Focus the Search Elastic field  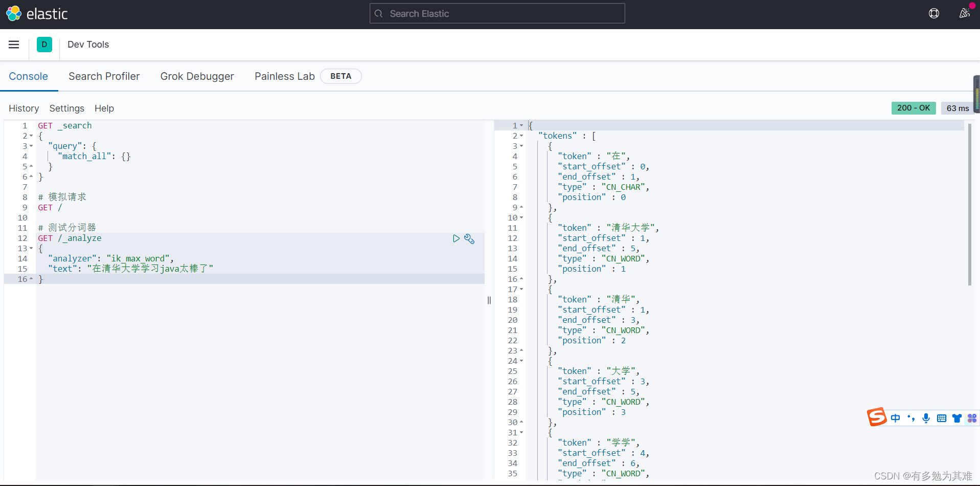pyautogui.click(x=497, y=13)
